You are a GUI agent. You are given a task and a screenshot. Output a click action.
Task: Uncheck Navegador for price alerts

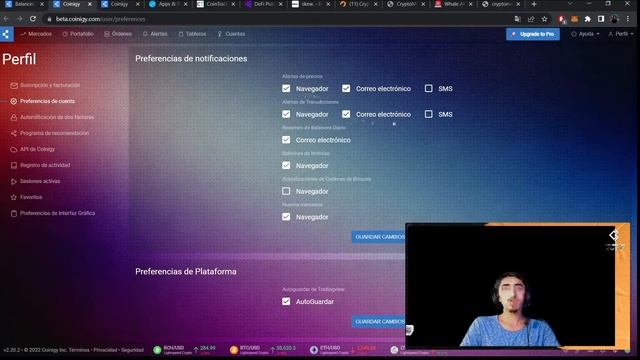coord(286,89)
